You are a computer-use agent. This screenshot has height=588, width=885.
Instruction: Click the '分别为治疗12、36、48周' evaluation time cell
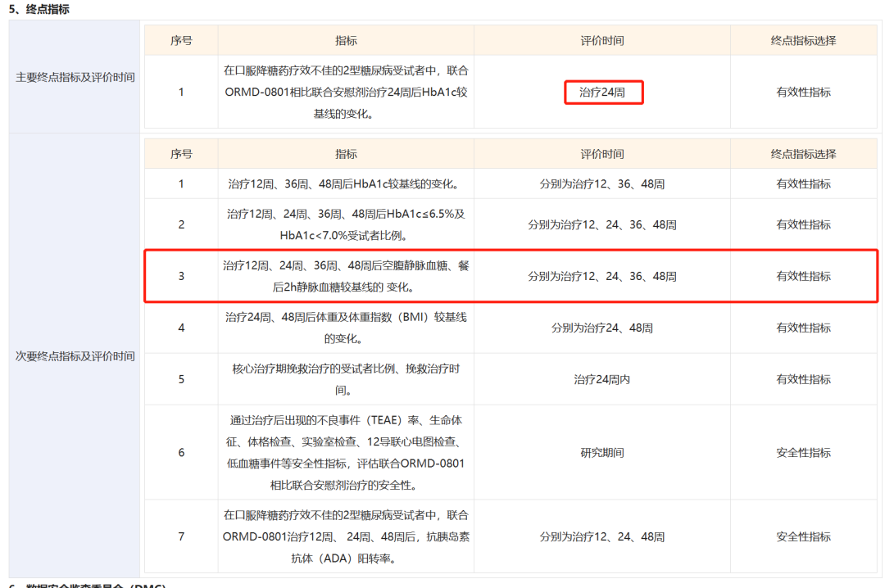click(602, 184)
